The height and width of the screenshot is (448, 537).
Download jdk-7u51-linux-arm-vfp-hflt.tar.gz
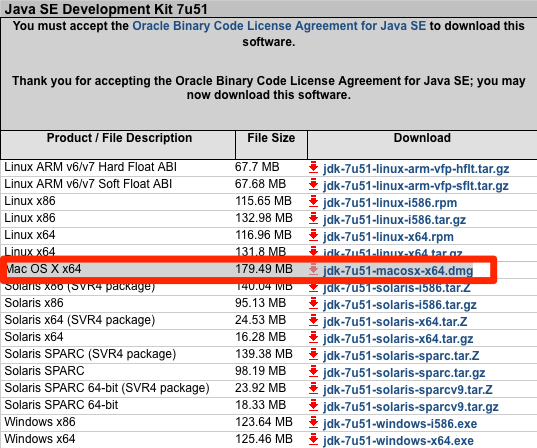tap(416, 169)
